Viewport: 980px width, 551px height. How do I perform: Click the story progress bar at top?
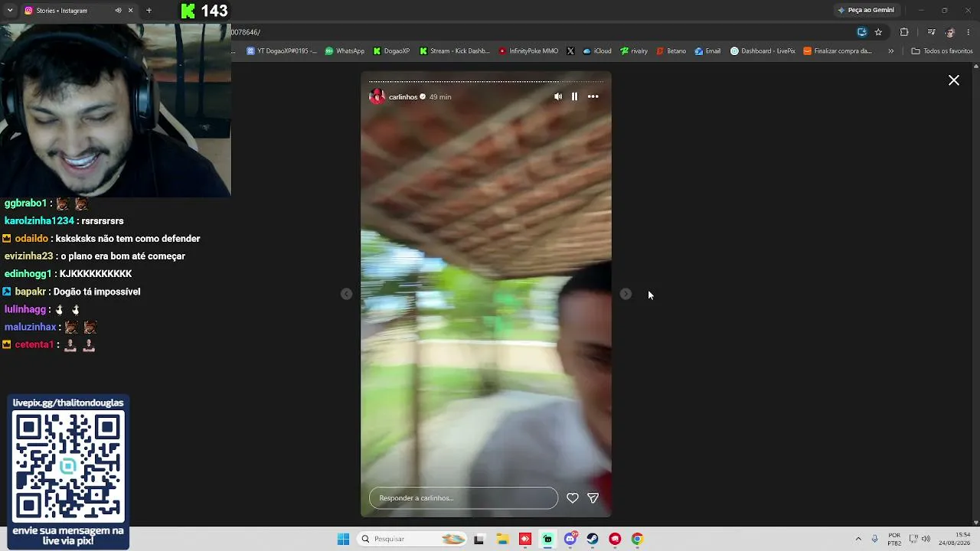(486, 81)
